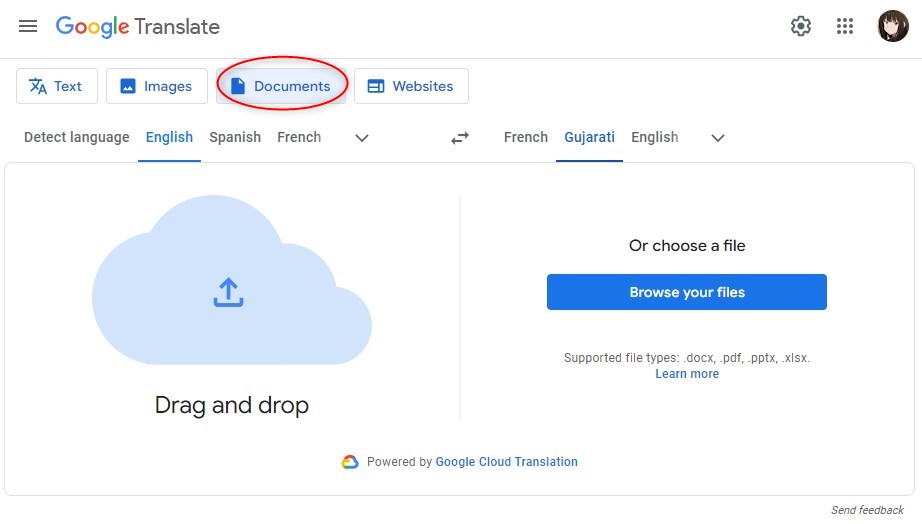
Task: Switch to the Documents tab
Action: point(281,86)
